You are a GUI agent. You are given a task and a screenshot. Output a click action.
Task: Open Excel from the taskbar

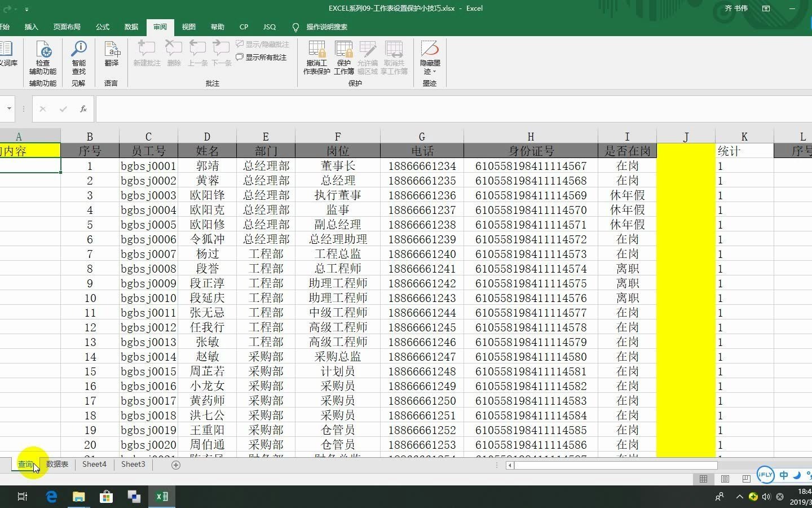coord(162,497)
